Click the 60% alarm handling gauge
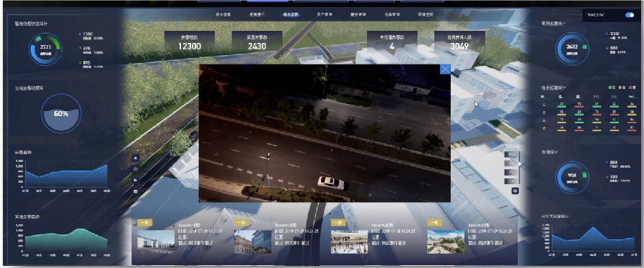The height and width of the screenshot is (268, 644). pyautogui.click(x=61, y=113)
